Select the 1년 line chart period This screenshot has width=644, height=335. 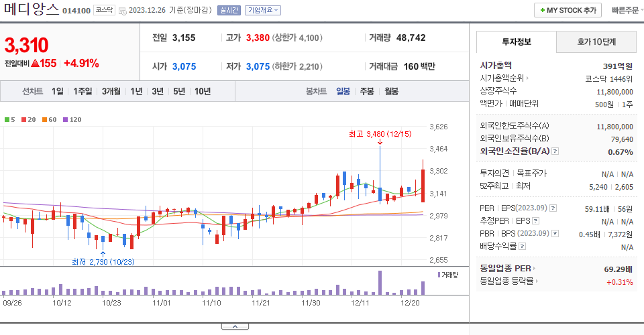click(136, 91)
